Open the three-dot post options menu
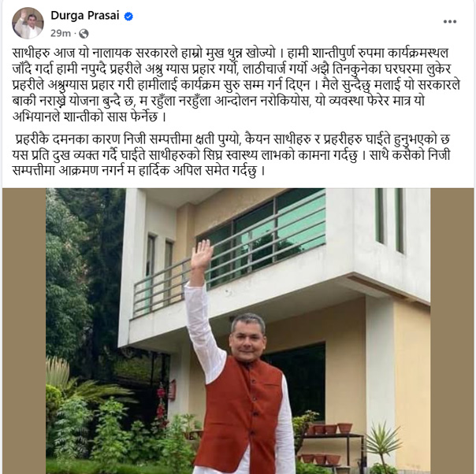This screenshot has width=476, height=474. tap(449, 21)
